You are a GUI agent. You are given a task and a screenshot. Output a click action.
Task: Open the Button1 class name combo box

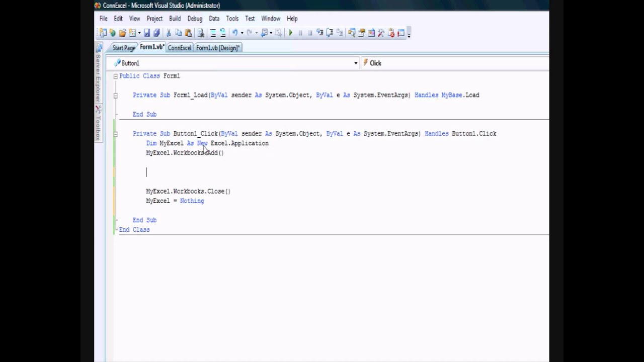tap(234, 63)
